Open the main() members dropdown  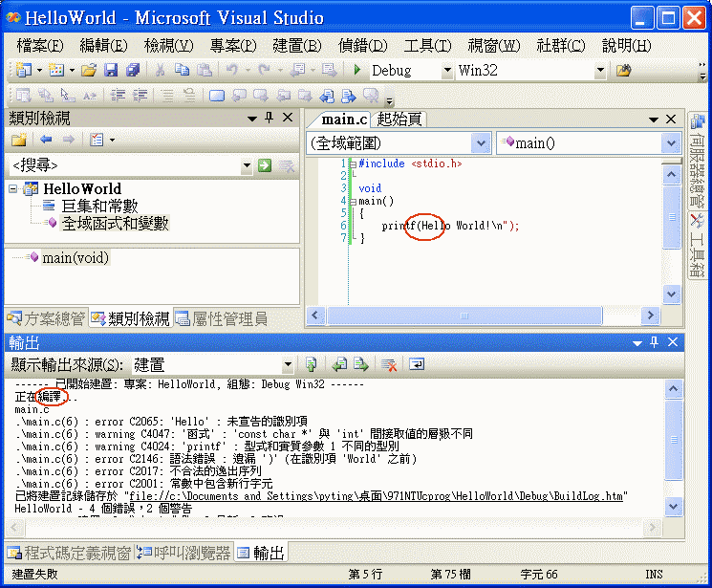coord(671,143)
